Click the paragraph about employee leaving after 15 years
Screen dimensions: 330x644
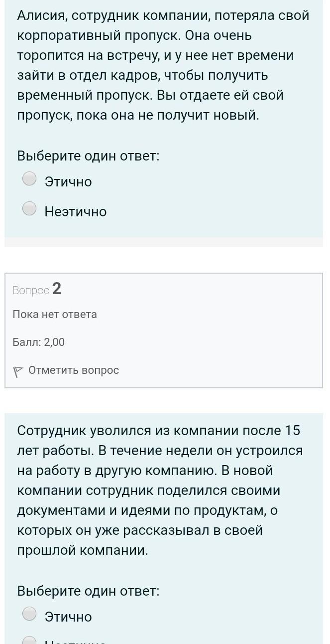[160, 490]
